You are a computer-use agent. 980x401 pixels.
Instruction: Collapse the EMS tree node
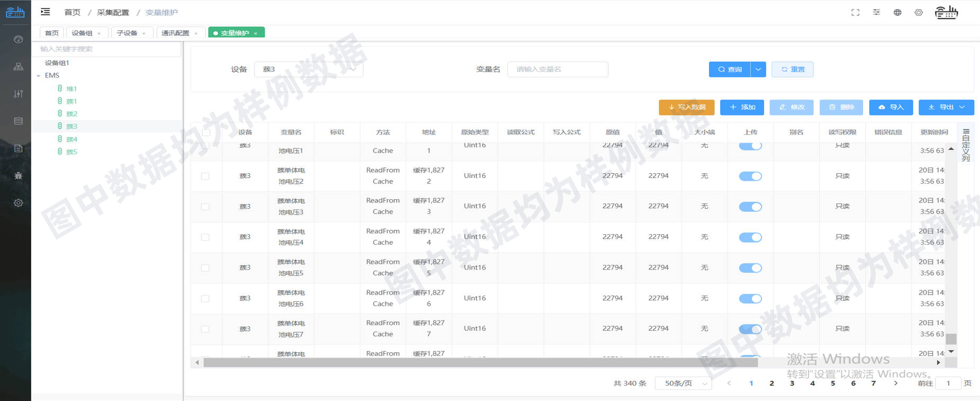point(39,76)
